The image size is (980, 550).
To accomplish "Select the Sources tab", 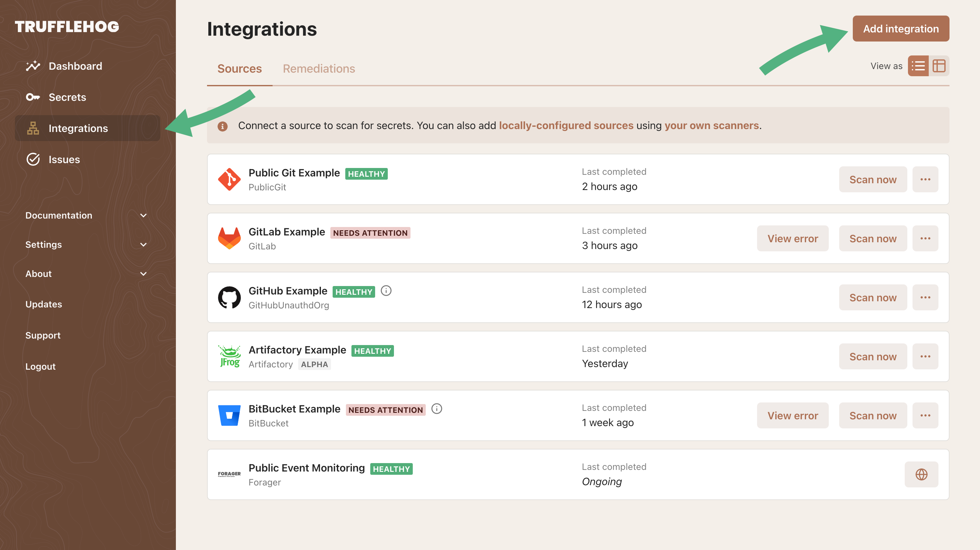I will [239, 68].
